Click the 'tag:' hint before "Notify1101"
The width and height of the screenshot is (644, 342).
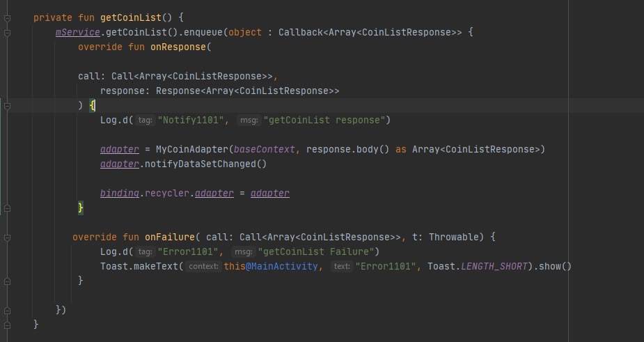[x=145, y=120]
